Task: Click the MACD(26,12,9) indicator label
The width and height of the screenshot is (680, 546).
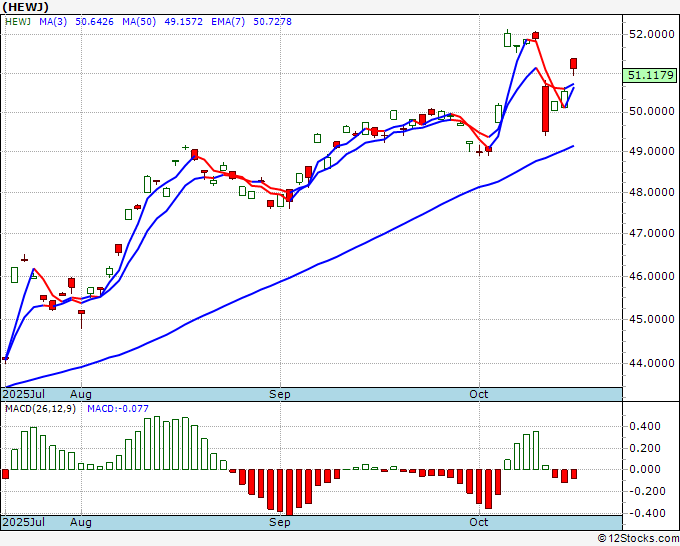Action: coord(40,409)
